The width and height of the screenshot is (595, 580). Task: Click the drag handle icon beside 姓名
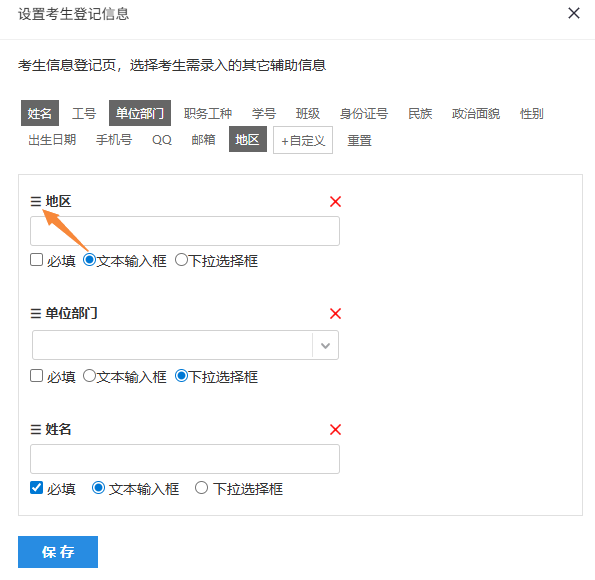[36, 430]
